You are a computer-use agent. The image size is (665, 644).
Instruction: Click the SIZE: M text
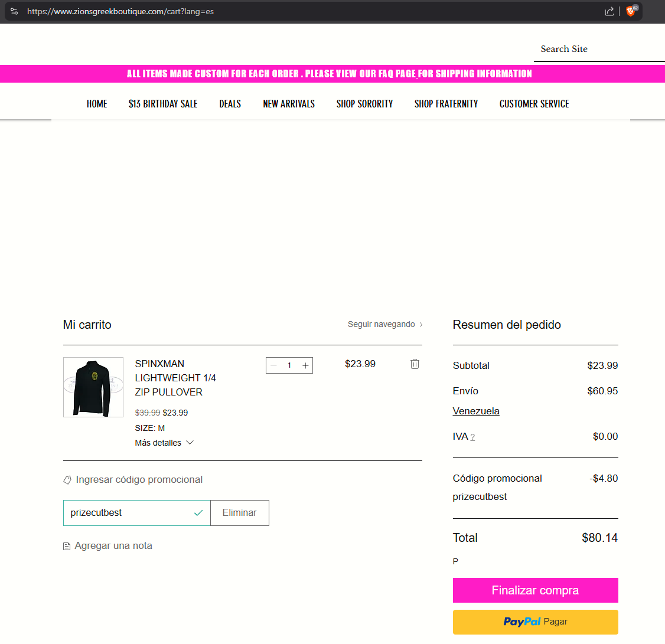149,428
